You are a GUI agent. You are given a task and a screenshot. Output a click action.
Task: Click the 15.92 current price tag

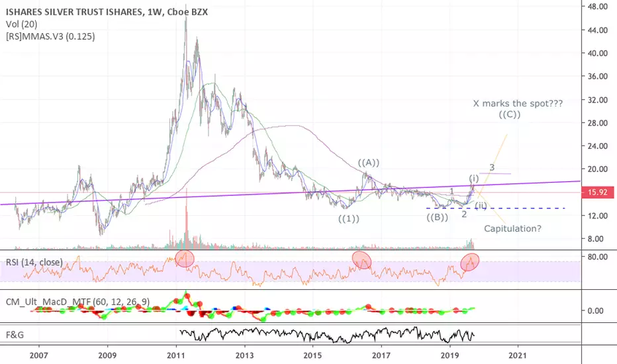click(x=597, y=193)
